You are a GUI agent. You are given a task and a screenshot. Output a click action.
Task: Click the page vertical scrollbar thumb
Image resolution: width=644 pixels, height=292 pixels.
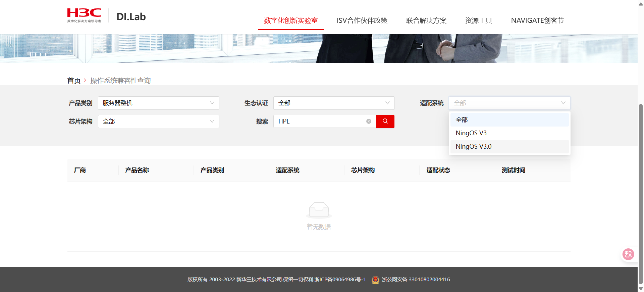641,194
